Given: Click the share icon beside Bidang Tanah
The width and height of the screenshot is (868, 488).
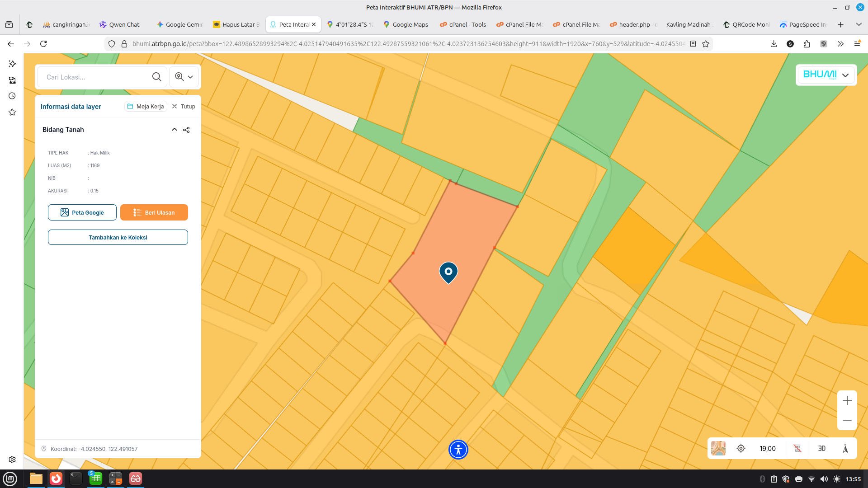Looking at the screenshot, I should (186, 130).
